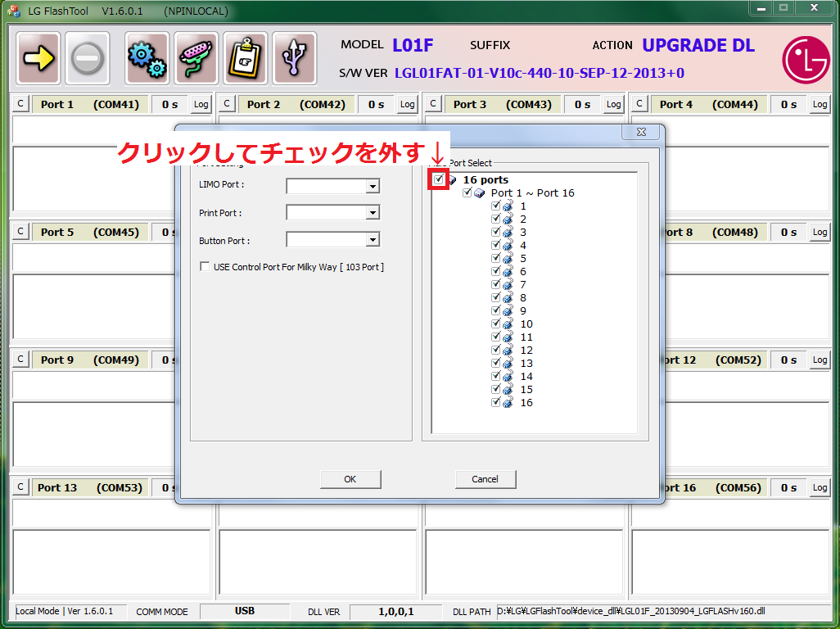
Task: Open the LIMO Port dropdown
Action: point(373,187)
